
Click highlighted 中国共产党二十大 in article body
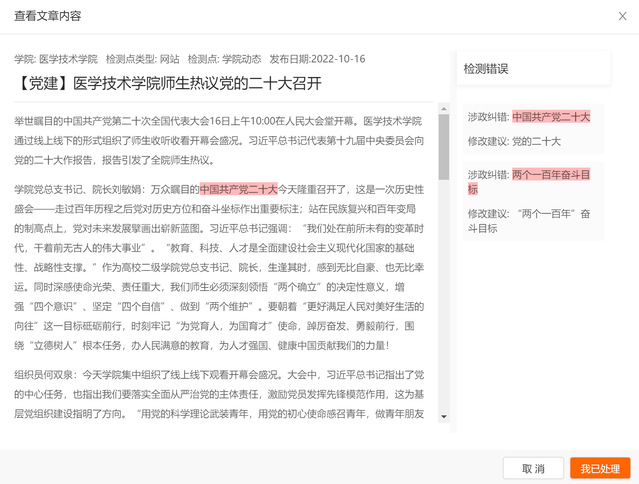238,188
